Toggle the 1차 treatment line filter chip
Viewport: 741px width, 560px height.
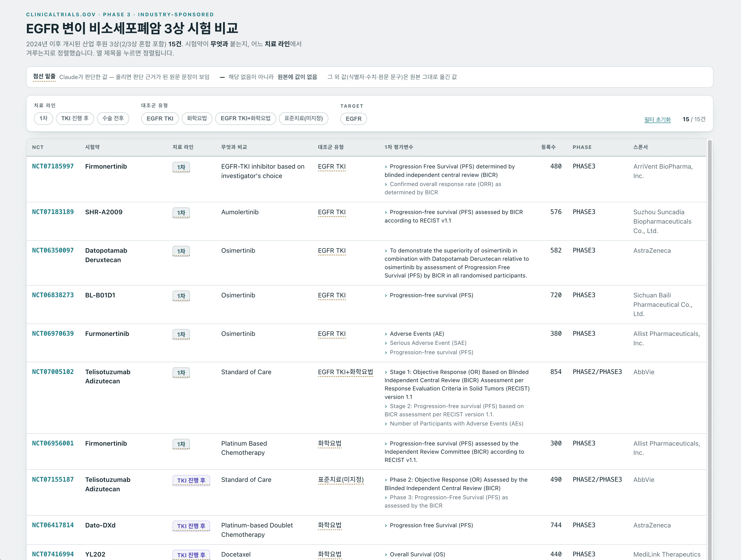pyautogui.click(x=44, y=118)
